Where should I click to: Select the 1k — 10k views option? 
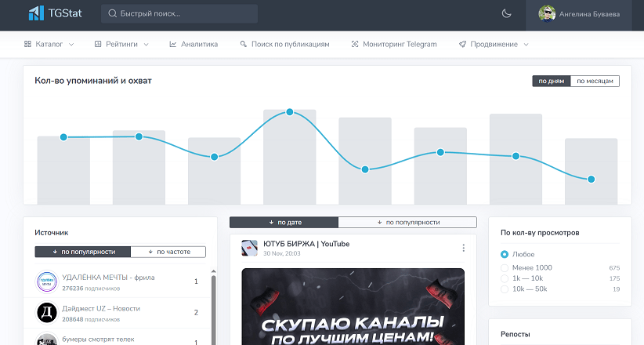tap(505, 278)
